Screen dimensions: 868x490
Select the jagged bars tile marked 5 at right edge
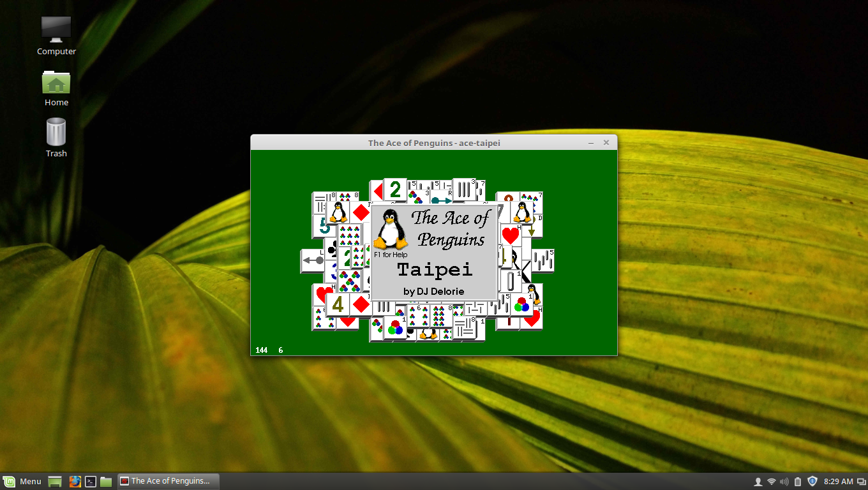pos(543,260)
